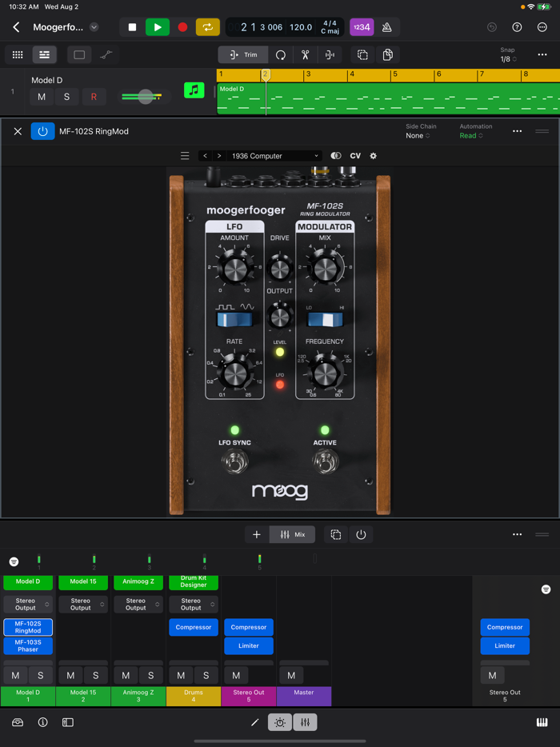This screenshot has width=560, height=747.
Task: Open the 1936 Computer preset dropdown
Action: click(x=275, y=156)
